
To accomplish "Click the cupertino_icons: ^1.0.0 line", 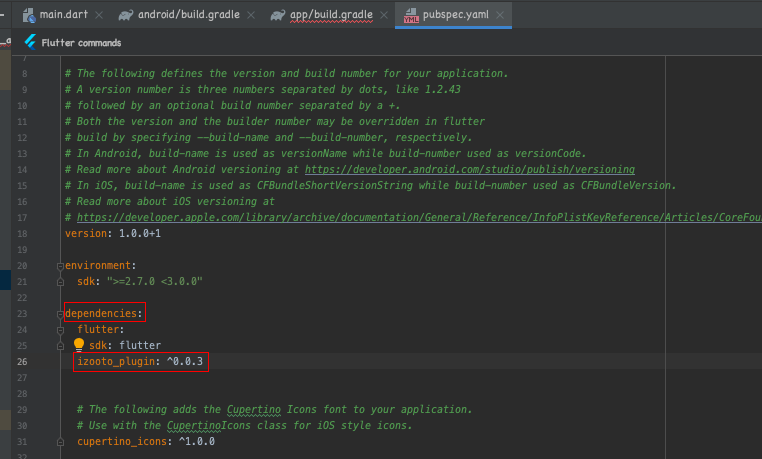I will pos(146,442).
